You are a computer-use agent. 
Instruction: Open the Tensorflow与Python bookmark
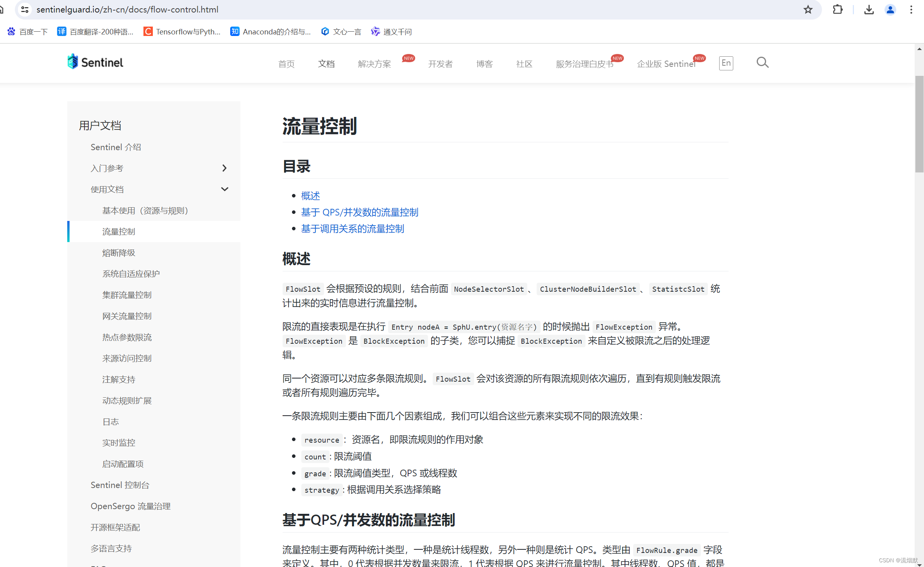pyautogui.click(x=182, y=32)
